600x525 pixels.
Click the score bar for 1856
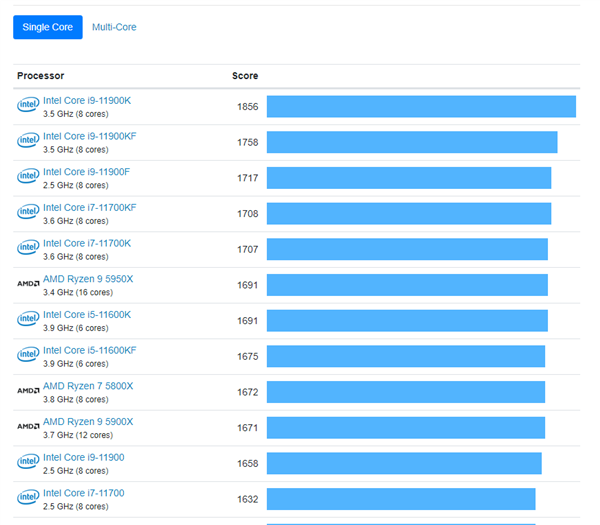point(421,106)
